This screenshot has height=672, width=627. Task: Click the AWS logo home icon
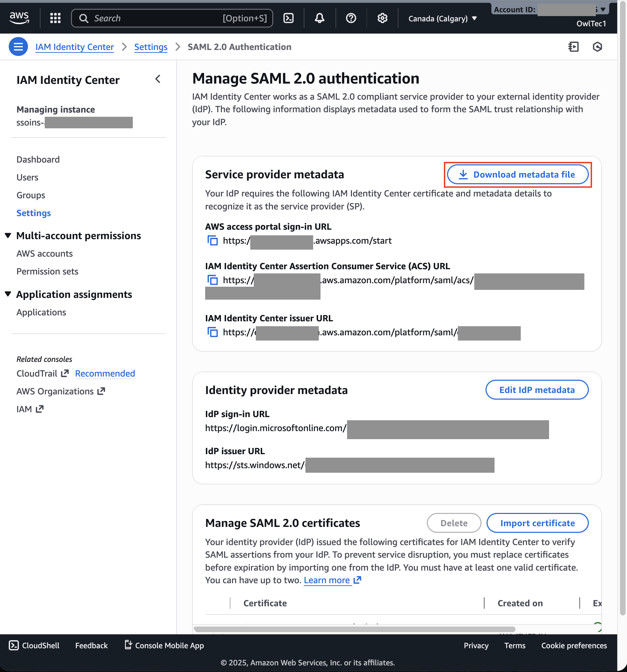click(x=19, y=18)
